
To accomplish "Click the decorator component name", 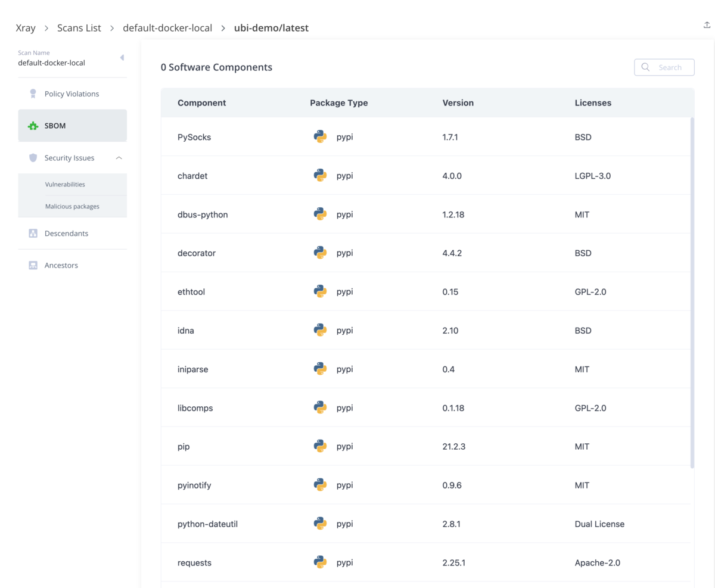I will click(x=197, y=253).
